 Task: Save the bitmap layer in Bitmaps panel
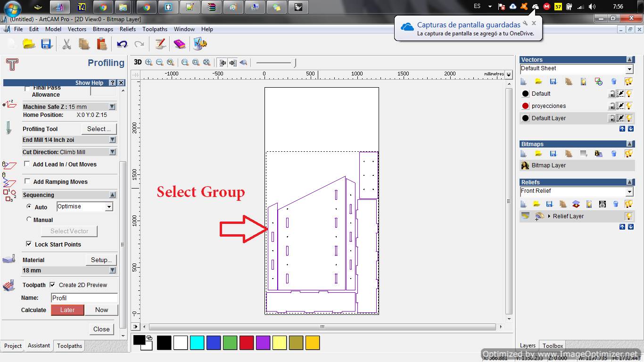[553, 154]
